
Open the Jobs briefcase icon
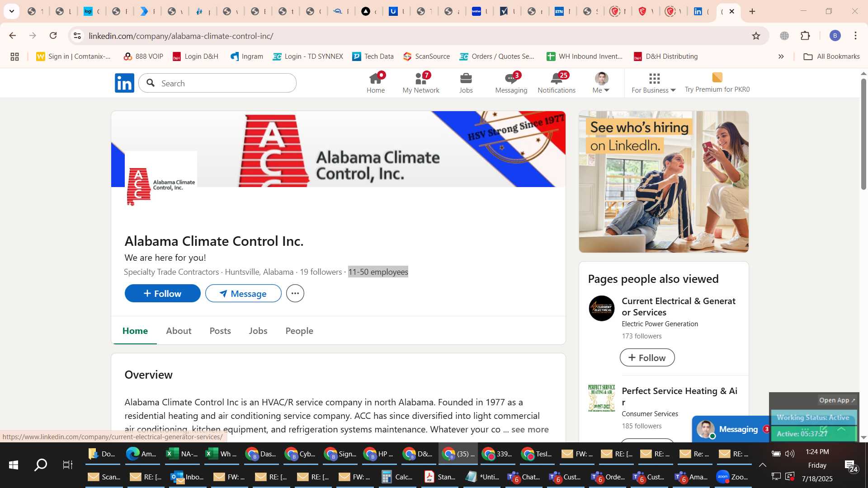pos(466,83)
